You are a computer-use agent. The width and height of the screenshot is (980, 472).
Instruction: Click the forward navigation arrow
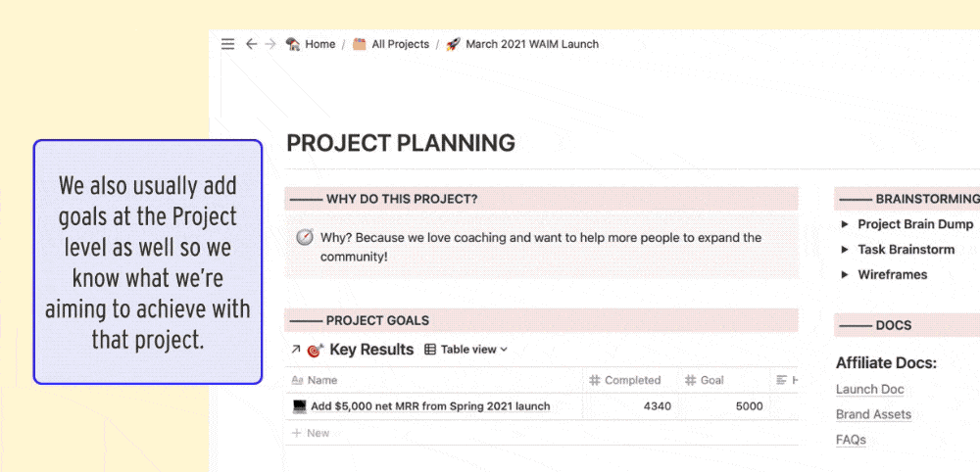pyautogui.click(x=269, y=44)
